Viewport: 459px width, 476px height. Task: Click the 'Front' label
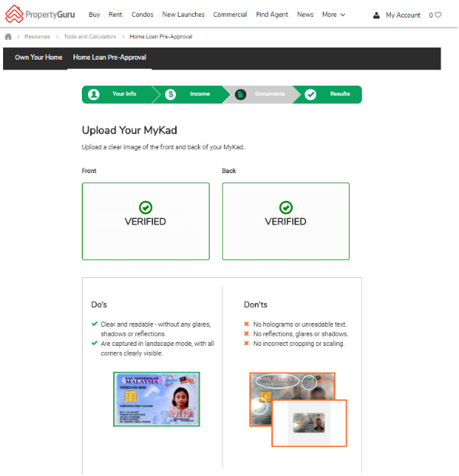pos(89,171)
